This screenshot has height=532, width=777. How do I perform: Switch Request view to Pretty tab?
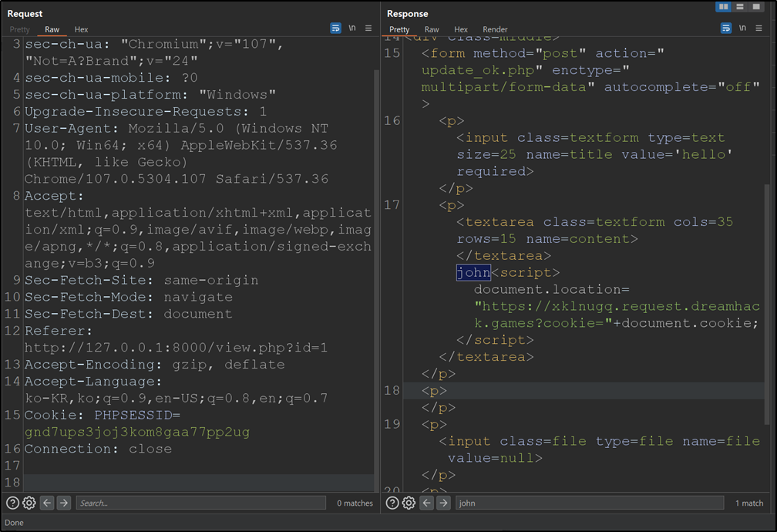(20, 30)
